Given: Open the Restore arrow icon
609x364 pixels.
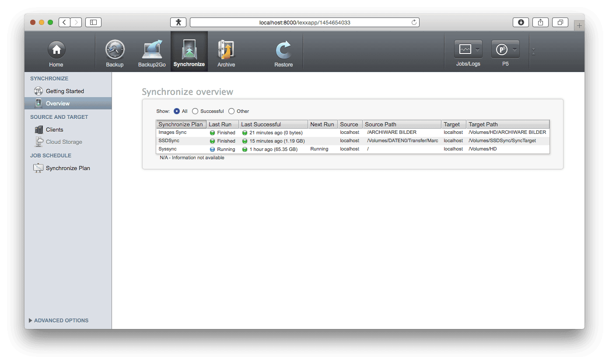Looking at the screenshot, I should [x=283, y=50].
